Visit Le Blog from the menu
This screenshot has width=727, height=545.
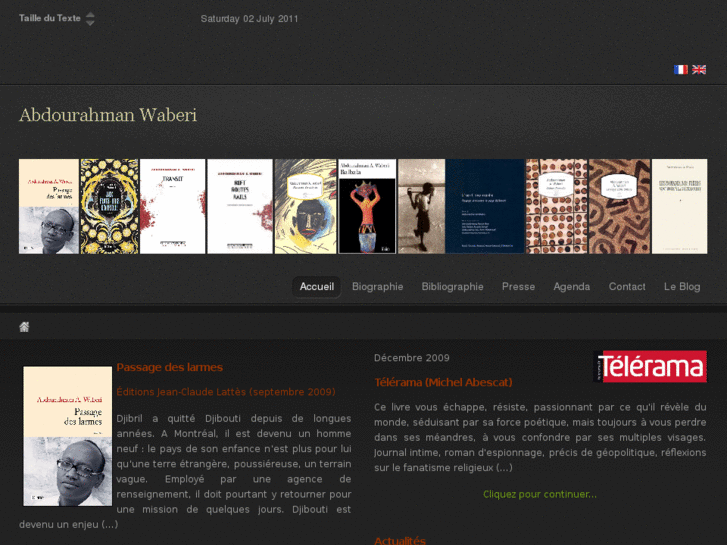[682, 287]
